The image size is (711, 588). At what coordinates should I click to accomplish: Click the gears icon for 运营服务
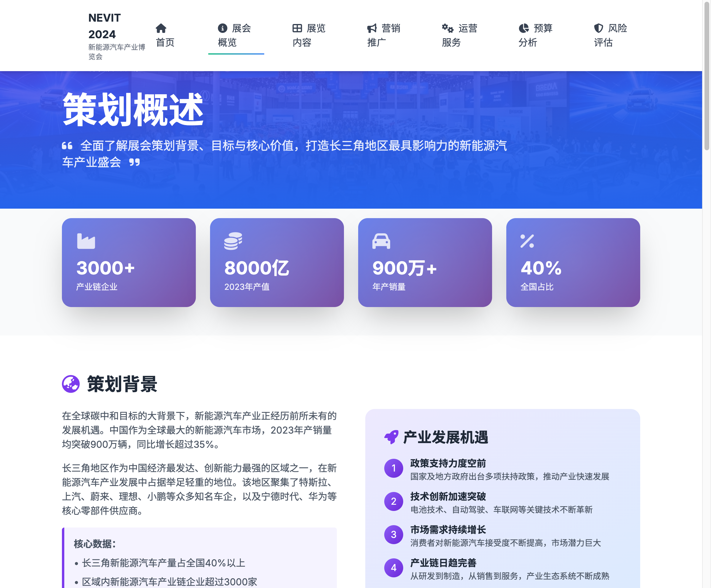(x=447, y=28)
